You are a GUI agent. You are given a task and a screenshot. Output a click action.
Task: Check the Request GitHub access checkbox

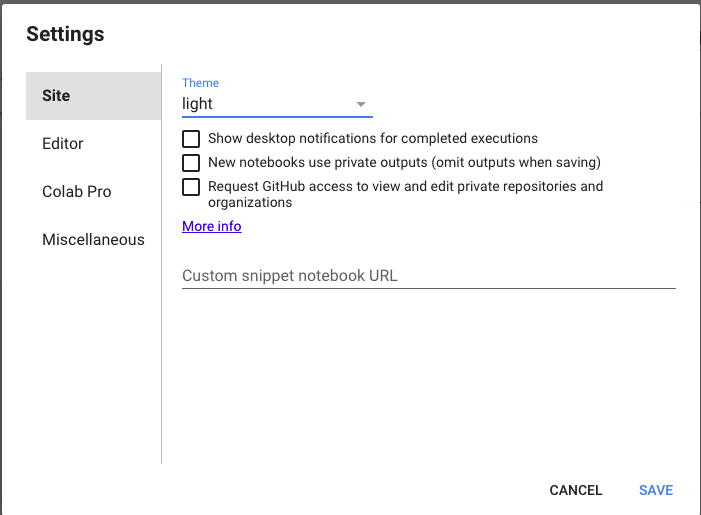(x=191, y=187)
